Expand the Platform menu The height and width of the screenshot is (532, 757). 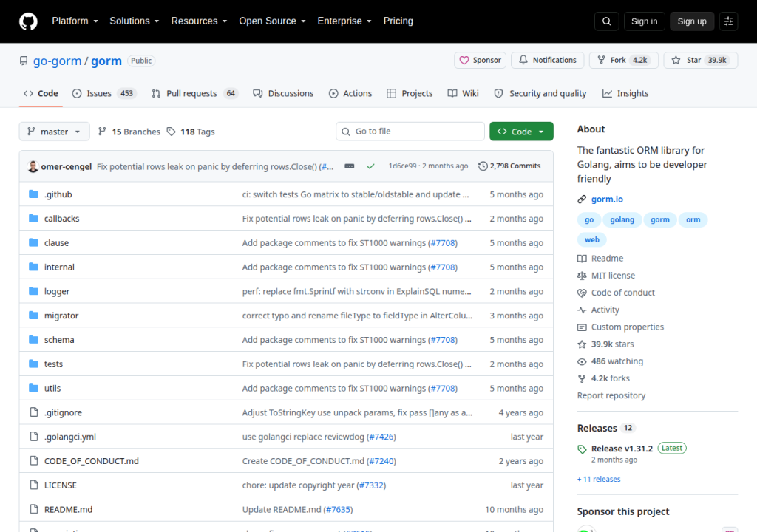[x=75, y=21]
